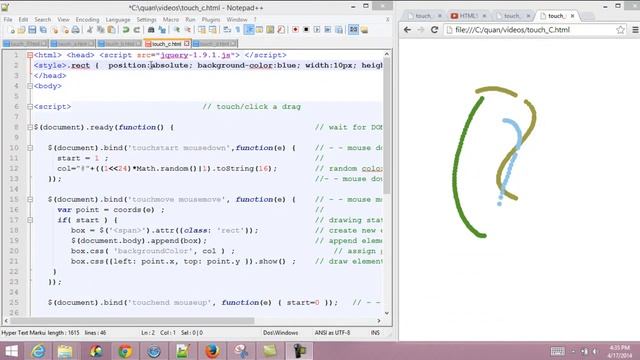Toggle synchronized horizontal scrolling
This screenshot has width=640, height=360.
pos(212,30)
